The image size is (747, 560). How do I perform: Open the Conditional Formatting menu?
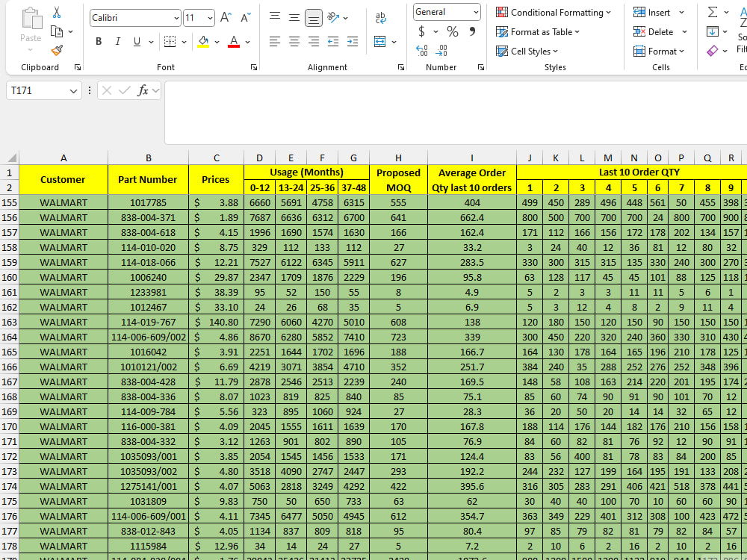(553, 13)
